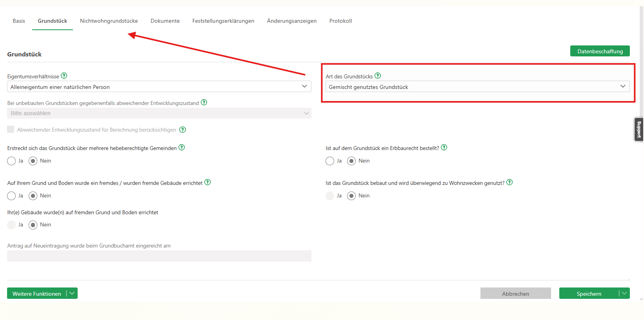Open help icon for Erbbaurecht question
Image resolution: width=644 pixels, height=320 pixels.
pyautogui.click(x=444, y=148)
